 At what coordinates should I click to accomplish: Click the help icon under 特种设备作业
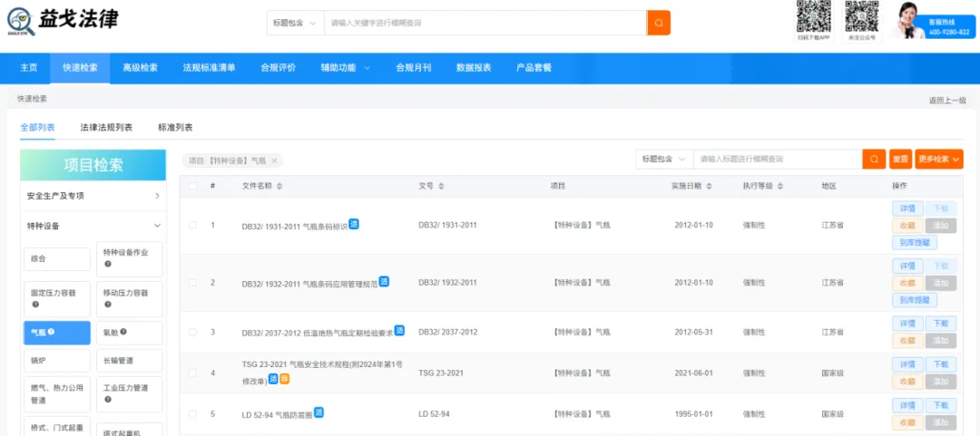pyautogui.click(x=107, y=264)
